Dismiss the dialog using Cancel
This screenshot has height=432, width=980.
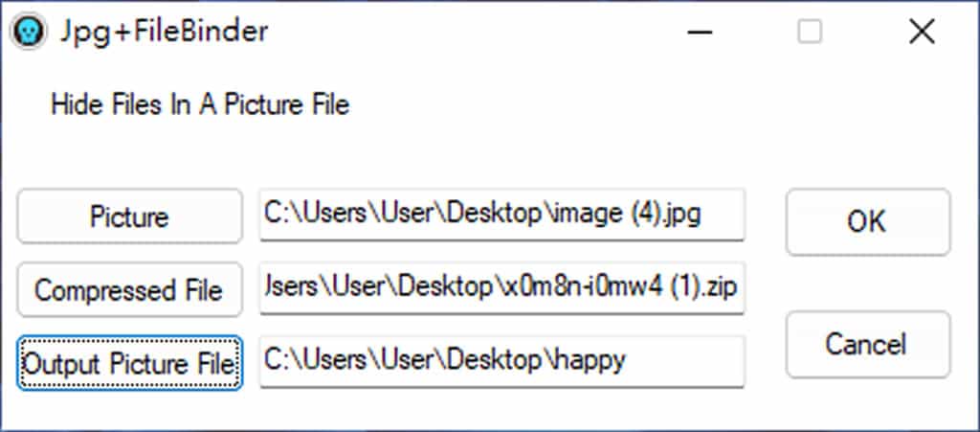868,343
